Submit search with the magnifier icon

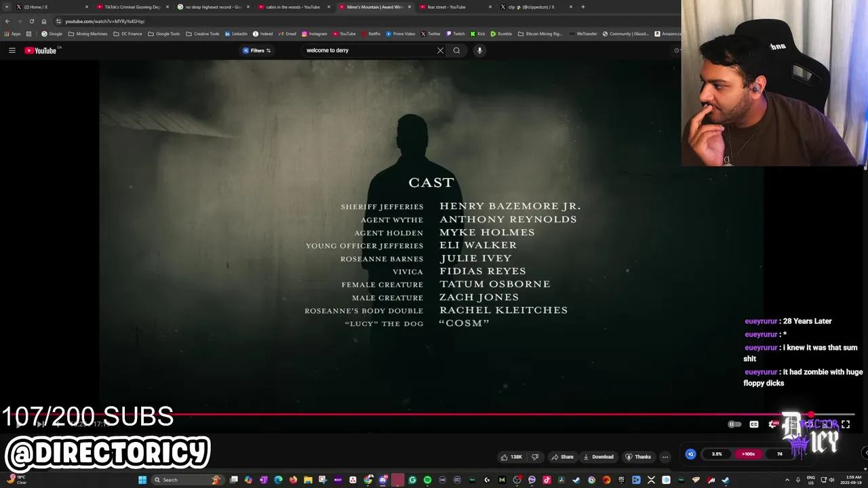tap(456, 50)
